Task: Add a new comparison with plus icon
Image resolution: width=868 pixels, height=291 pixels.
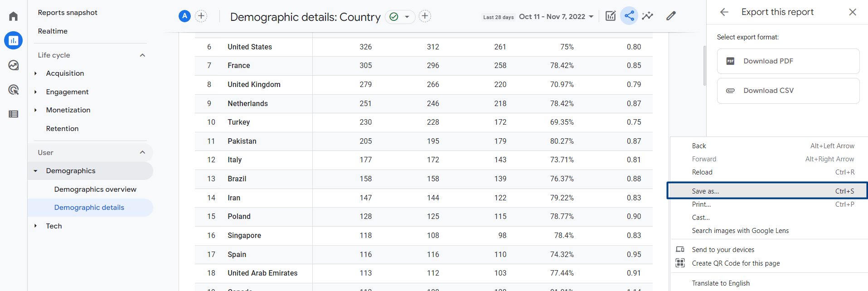Action: (201, 16)
